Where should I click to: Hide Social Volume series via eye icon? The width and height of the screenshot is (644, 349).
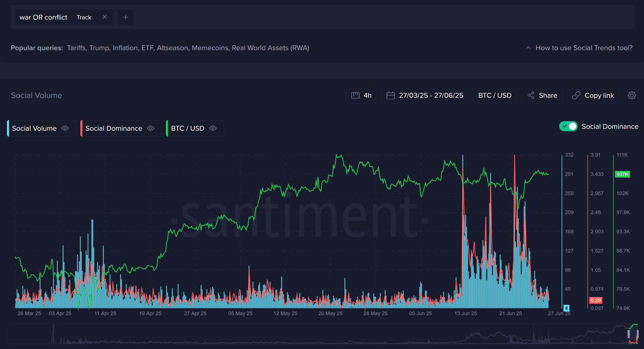65,128
